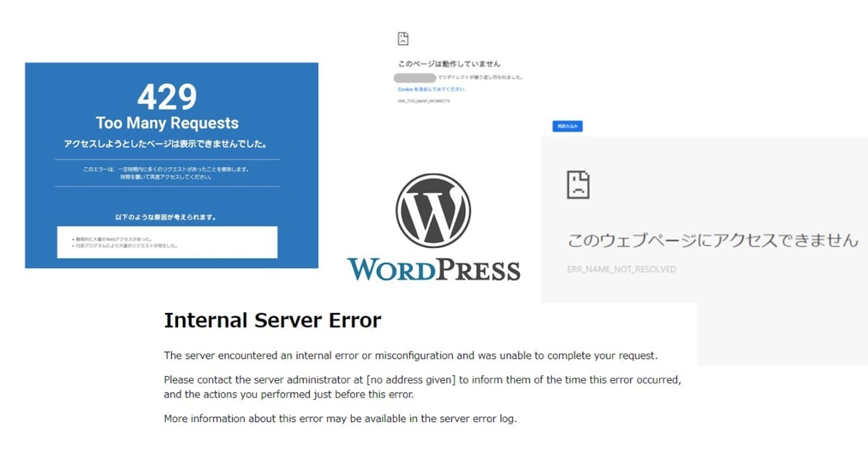Select the ERR_NAME_NOT_RESOLVED error code
Screen dimensions: 868x454
coord(621,269)
